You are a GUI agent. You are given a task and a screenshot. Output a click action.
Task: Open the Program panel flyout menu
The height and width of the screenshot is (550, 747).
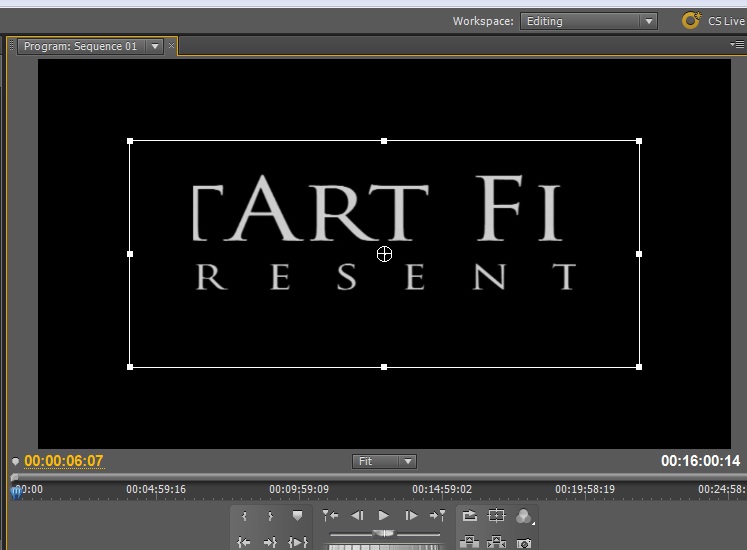(x=737, y=44)
